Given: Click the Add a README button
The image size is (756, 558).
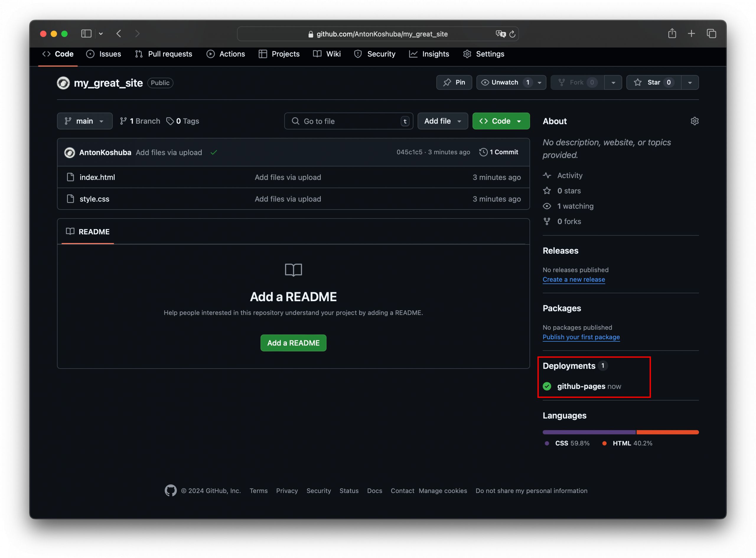Looking at the screenshot, I should pos(293,343).
